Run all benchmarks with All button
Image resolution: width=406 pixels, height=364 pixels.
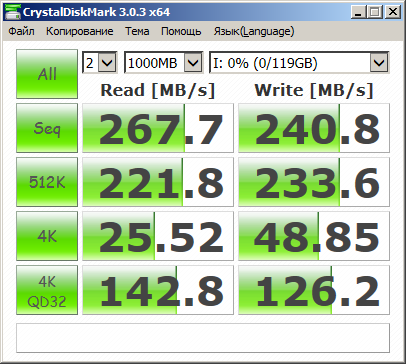pos(47,74)
